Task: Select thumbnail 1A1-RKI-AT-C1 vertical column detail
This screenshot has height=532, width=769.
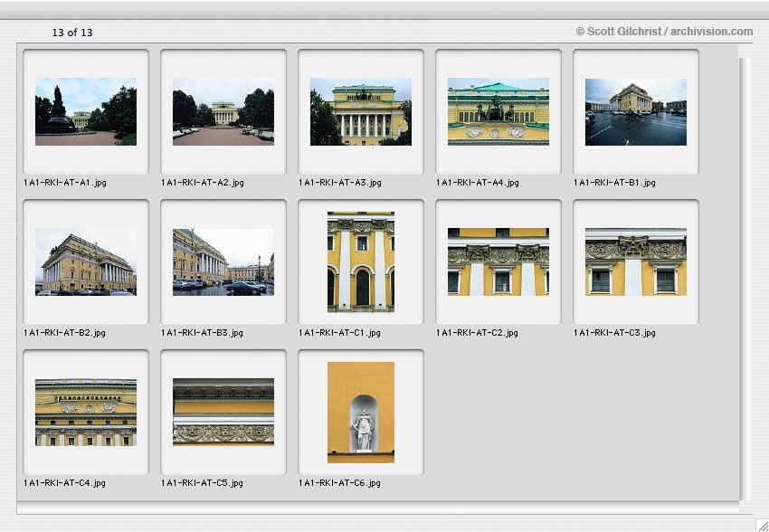Action: coord(361,261)
